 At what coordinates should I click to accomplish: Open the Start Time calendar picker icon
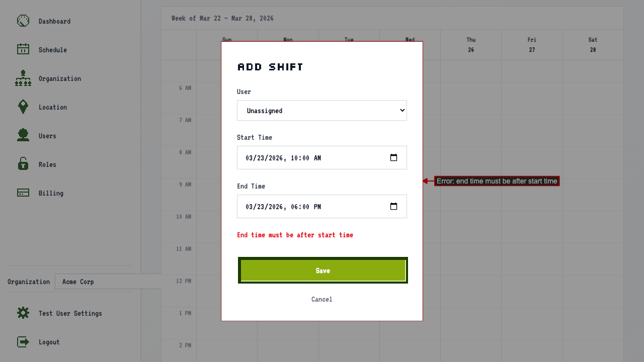point(394,157)
